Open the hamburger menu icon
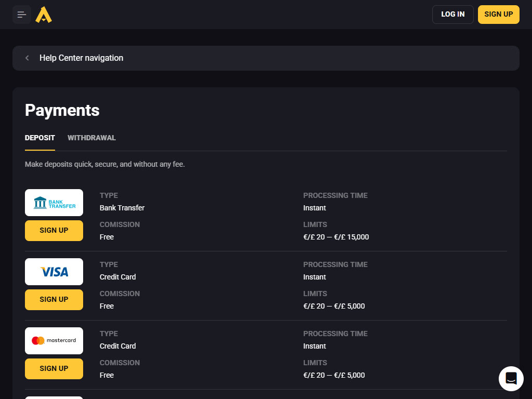532x399 pixels. [22, 15]
